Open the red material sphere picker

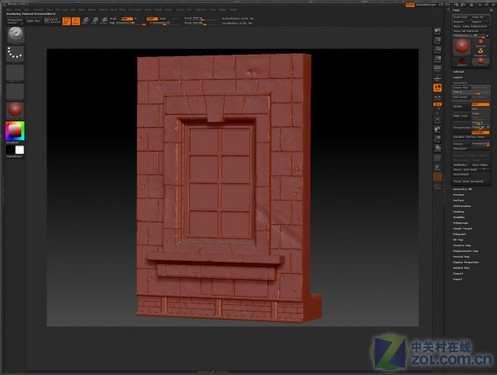pos(15,110)
